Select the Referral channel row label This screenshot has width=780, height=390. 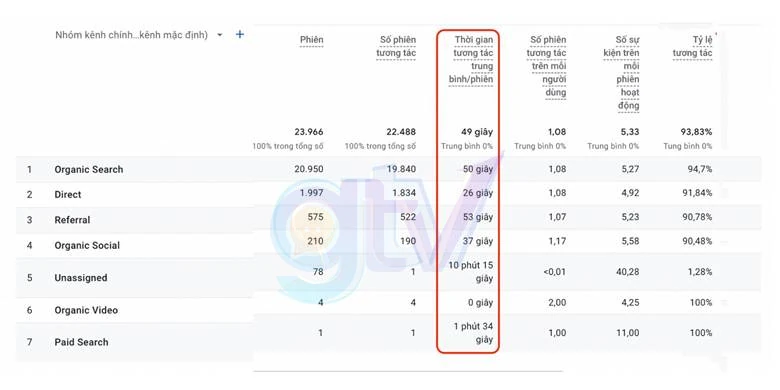pyautogui.click(x=72, y=220)
